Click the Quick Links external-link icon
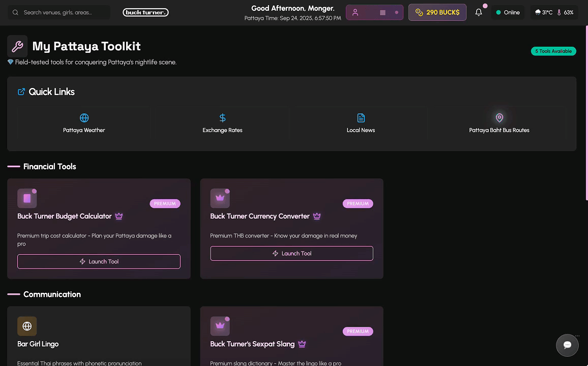588x366 pixels. point(21,91)
